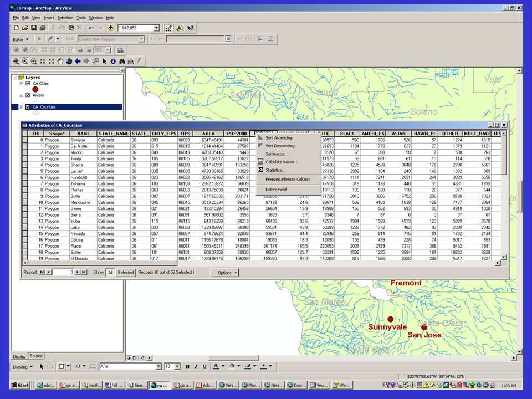Collapse the CA Cities layer legend
Viewport: 532px width, 399px height.
pos(22,84)
